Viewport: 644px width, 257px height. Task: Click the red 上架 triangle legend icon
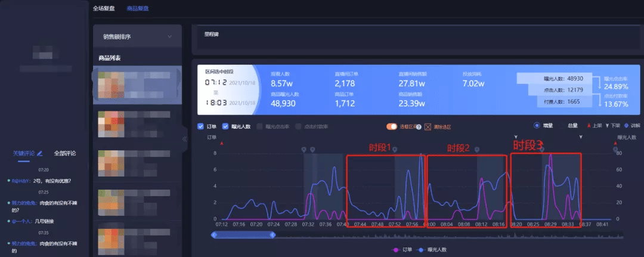[x=589, y=126]
